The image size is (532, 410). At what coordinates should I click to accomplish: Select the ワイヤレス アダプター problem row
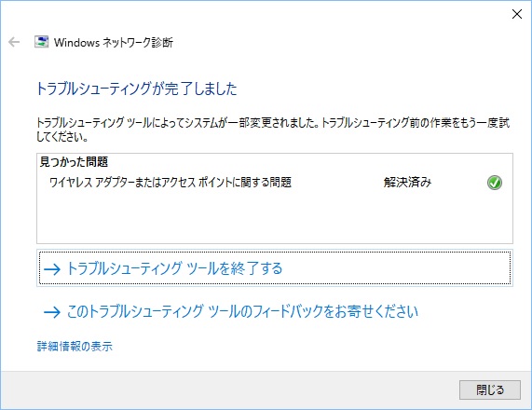(275, 183)
